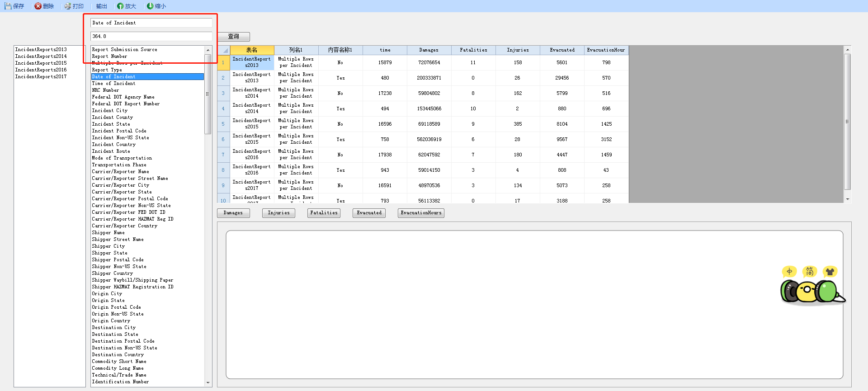Click the field list vertical scrollbar thumb
Image resolution: width=868 pixels, height=391 pixels.
(208, 94)
